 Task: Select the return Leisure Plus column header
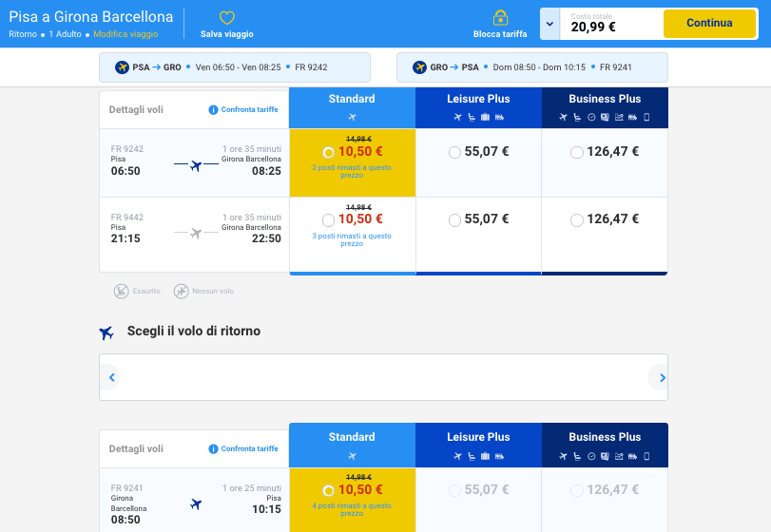tap(478, 445)
